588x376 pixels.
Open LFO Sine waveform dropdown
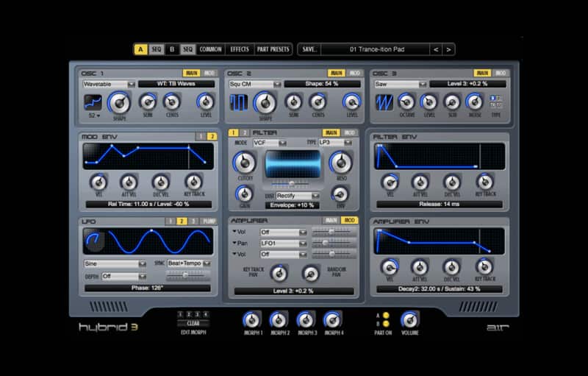[x=115, y=264]
